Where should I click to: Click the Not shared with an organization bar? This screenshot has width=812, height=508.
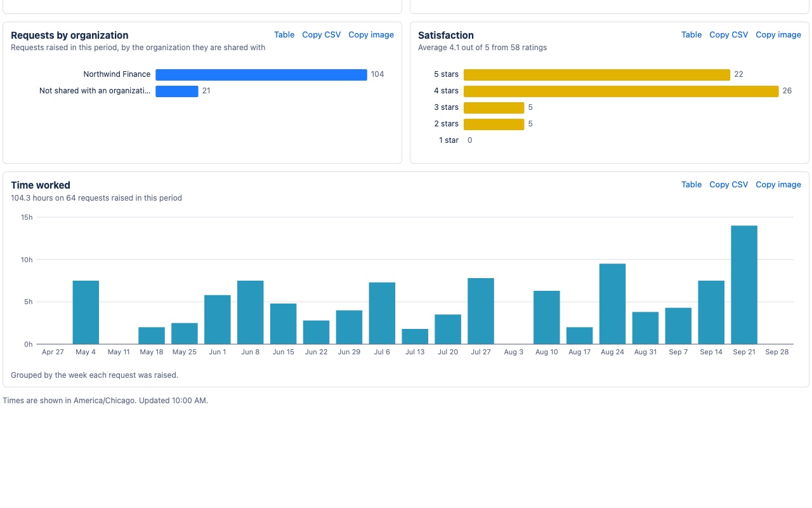point(177,91)
